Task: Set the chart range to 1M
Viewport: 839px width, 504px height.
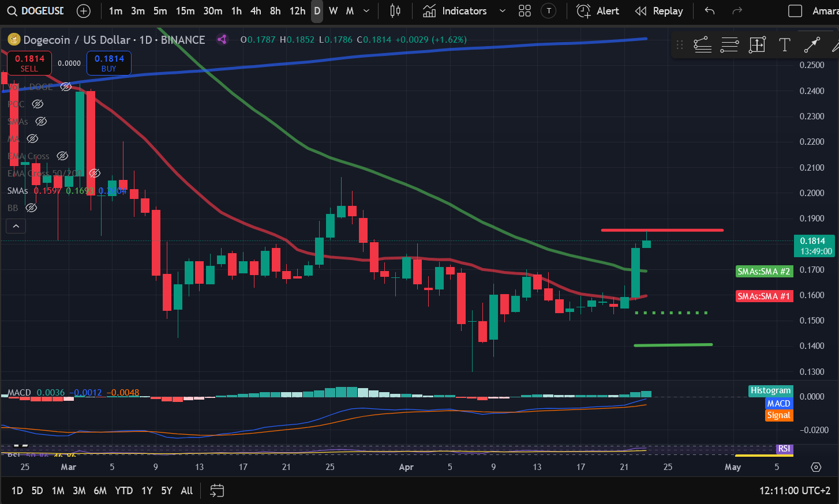Action: 58,491
